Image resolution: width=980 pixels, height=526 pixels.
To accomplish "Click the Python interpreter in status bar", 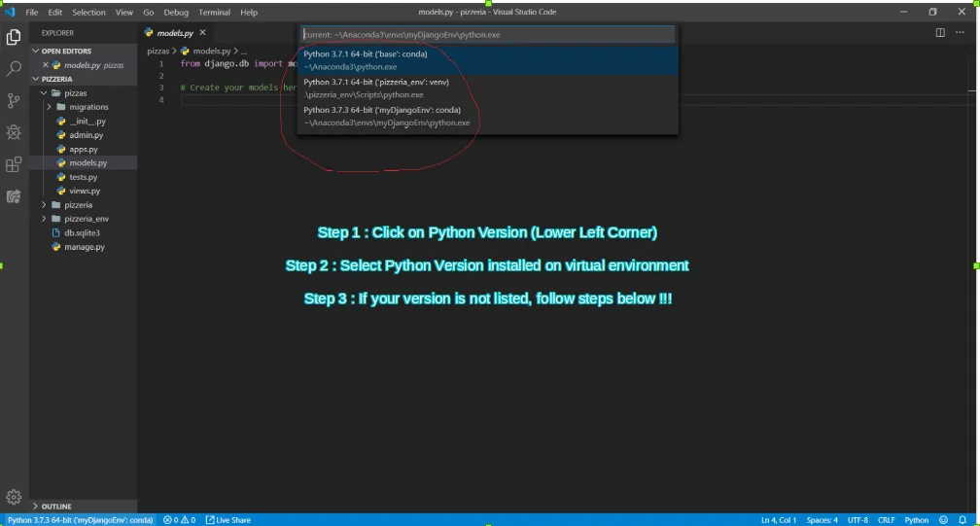I will pos(80,520).
